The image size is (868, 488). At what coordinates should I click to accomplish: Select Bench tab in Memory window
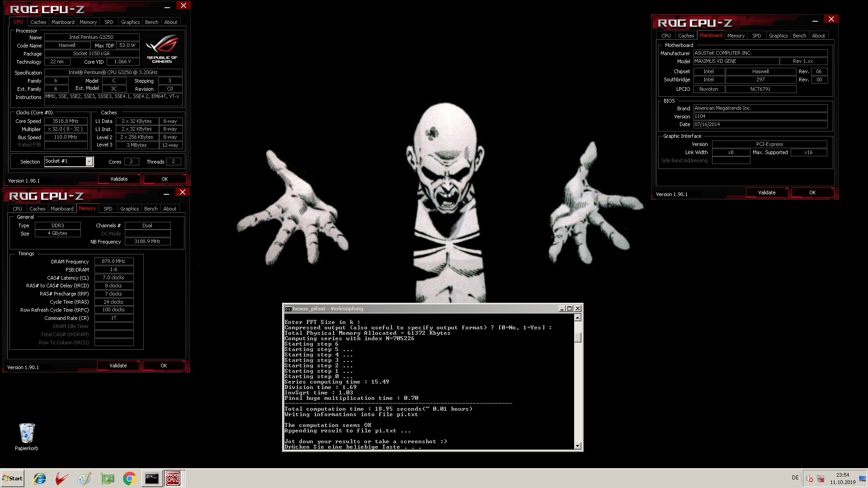(x=151, y=209)
